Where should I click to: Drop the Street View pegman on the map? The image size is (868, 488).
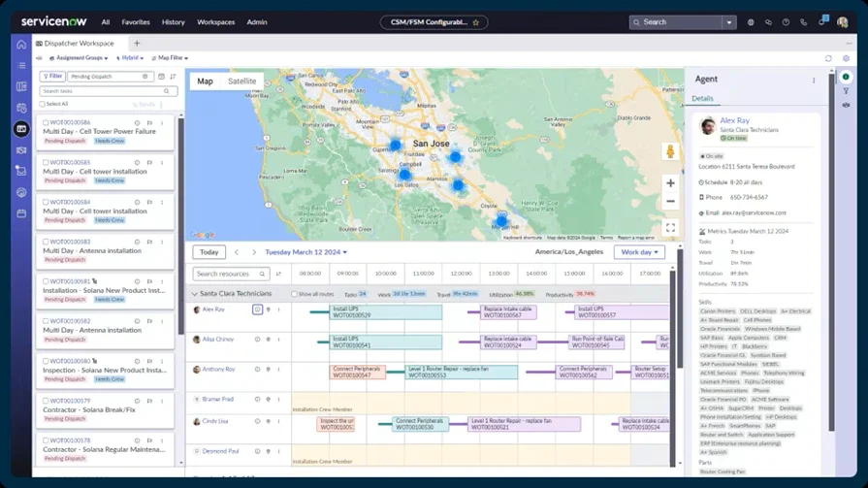click(669, 151)
